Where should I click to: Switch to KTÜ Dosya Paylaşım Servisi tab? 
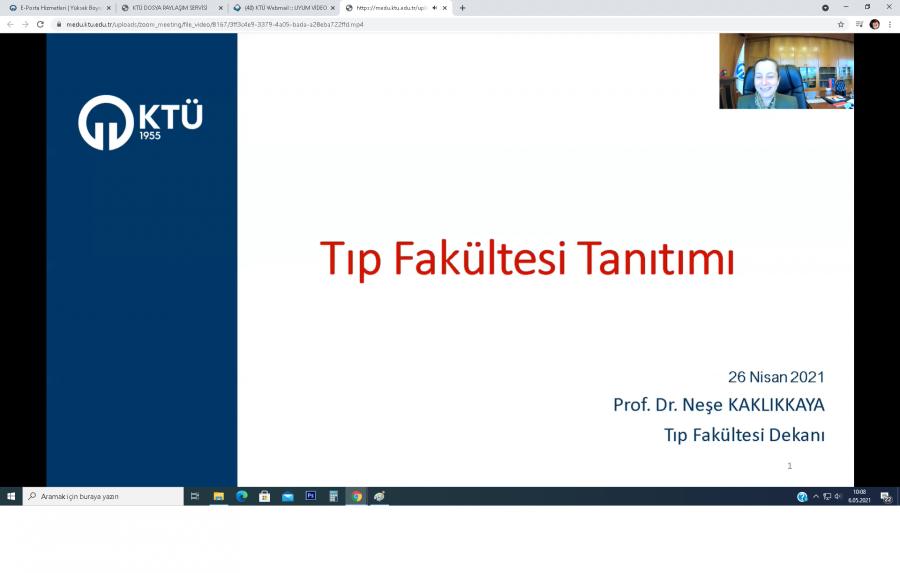click(168, 8)
